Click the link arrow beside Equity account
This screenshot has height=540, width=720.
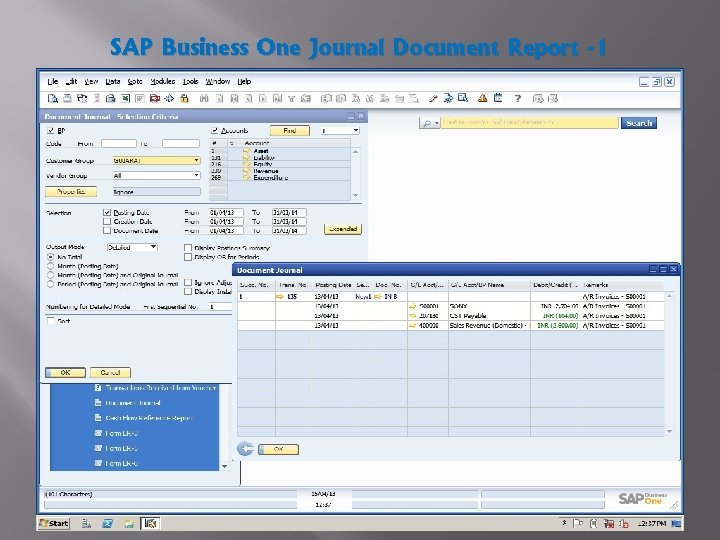pos(247,164)
